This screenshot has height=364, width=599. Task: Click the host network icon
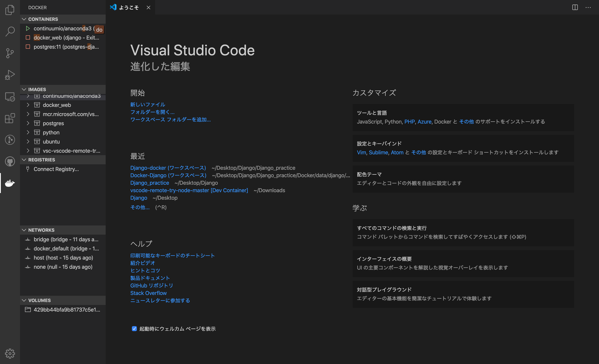28,258
